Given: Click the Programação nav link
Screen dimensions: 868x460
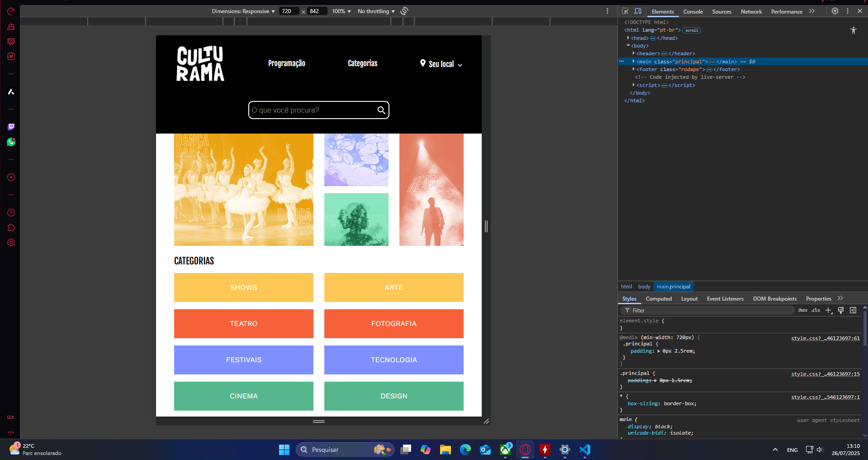Looking at the screenshot, I should pyautogui.click(x=287, y=63).
